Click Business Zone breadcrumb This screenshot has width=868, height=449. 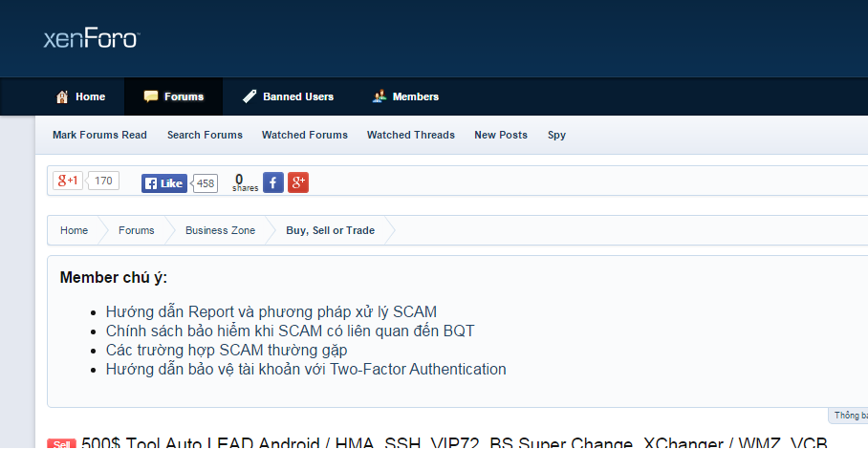click(220, 230)
